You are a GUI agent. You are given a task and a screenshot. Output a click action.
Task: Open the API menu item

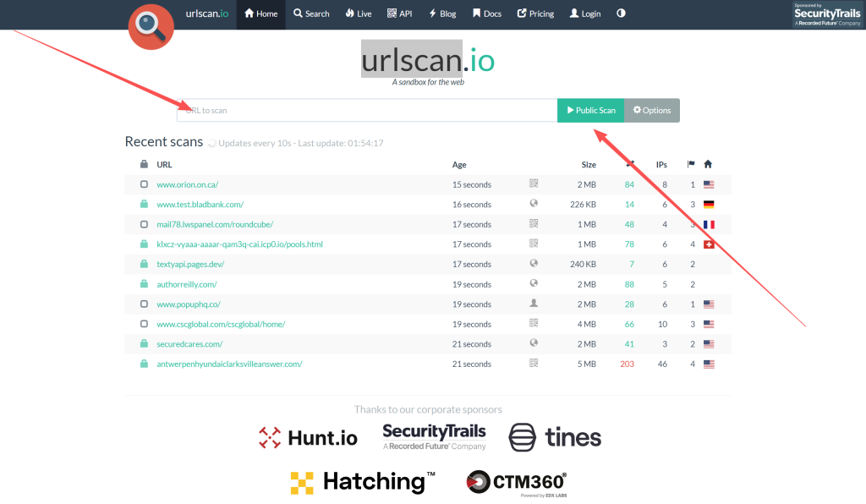[x=400, y=14]
